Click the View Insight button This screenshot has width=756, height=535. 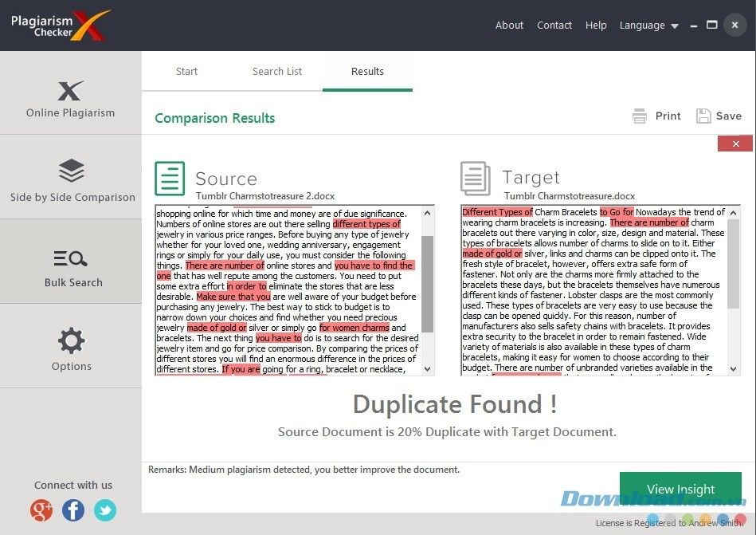click(x=680, y=490)
